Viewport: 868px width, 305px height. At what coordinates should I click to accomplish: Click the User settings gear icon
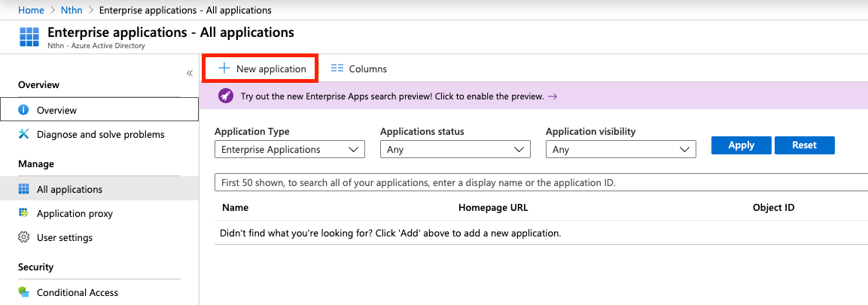(x=23, y=238)
